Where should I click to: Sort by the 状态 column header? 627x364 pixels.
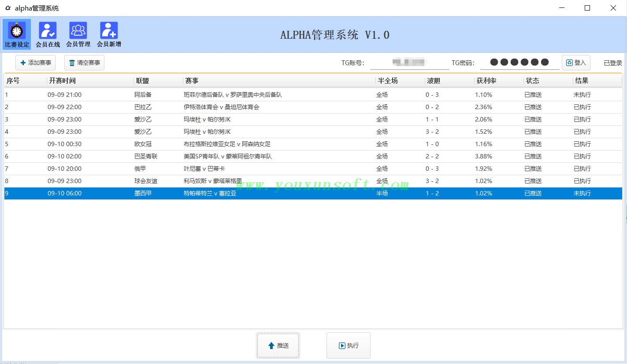pos(549,81)
